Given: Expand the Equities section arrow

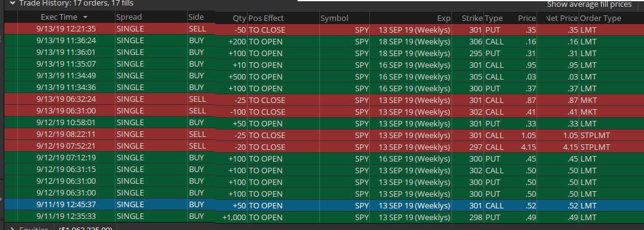Looking at the screenshot, I should (x=12, y=228).
